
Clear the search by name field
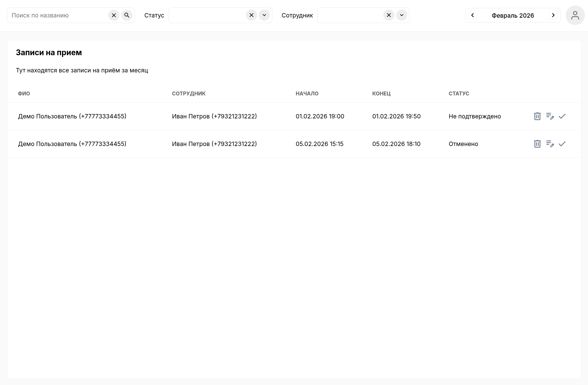tap(114, 15)
